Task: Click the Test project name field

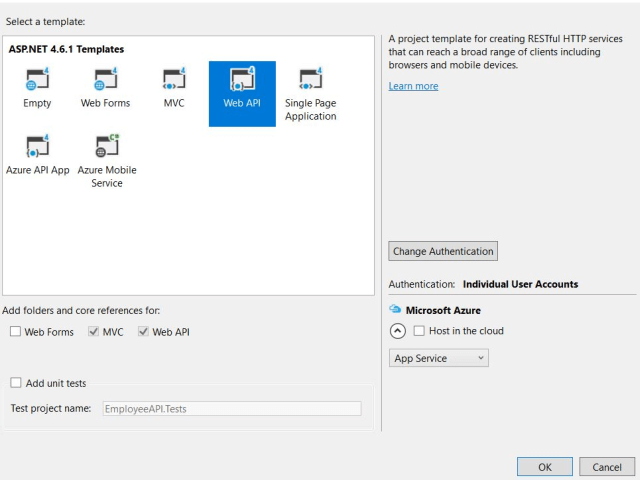Action: (x=231, y=408)
